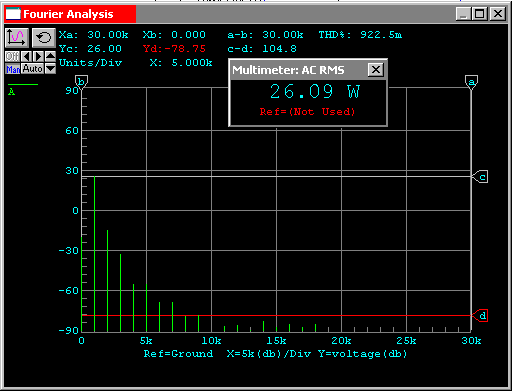Select cursor marker a at top right
The image size is (512, 391).
[x=471, y=82]
